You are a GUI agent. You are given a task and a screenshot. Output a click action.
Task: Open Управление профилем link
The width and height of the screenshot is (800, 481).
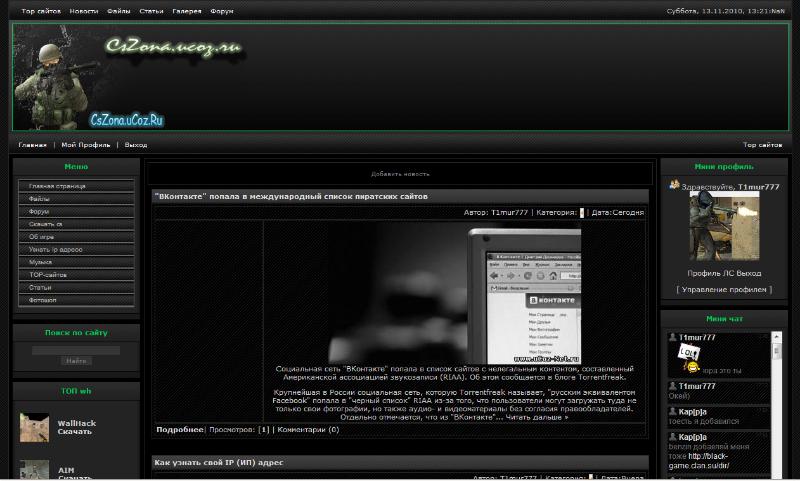pos(724,290)
